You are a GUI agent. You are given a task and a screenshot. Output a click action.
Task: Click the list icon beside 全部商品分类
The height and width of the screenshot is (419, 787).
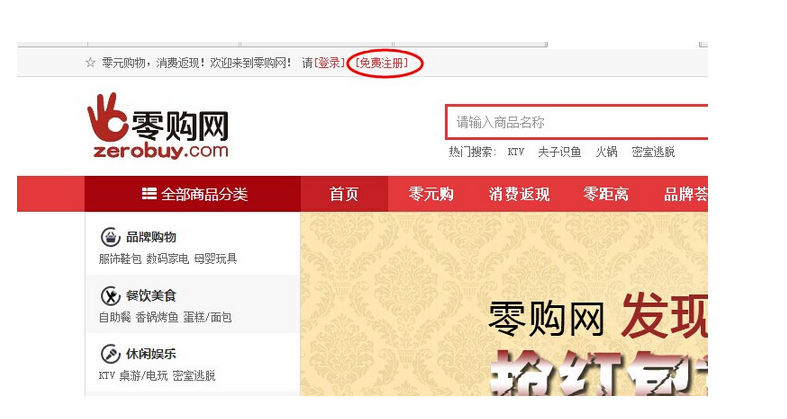click(149, 194)
